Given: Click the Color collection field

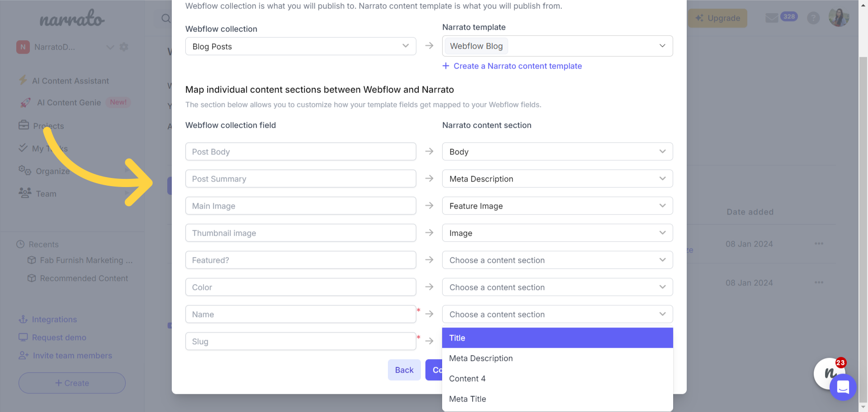Looking at the screenshot, I should (x=301, y=287).
